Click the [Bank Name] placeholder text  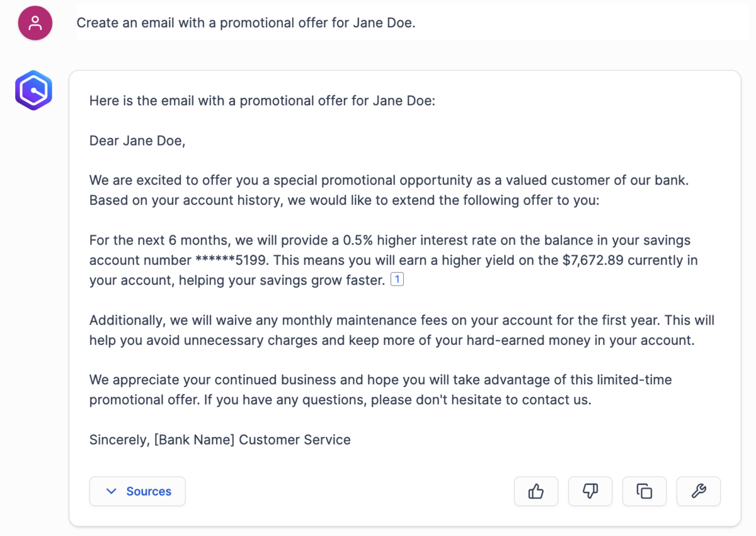(x=194, y=440)
